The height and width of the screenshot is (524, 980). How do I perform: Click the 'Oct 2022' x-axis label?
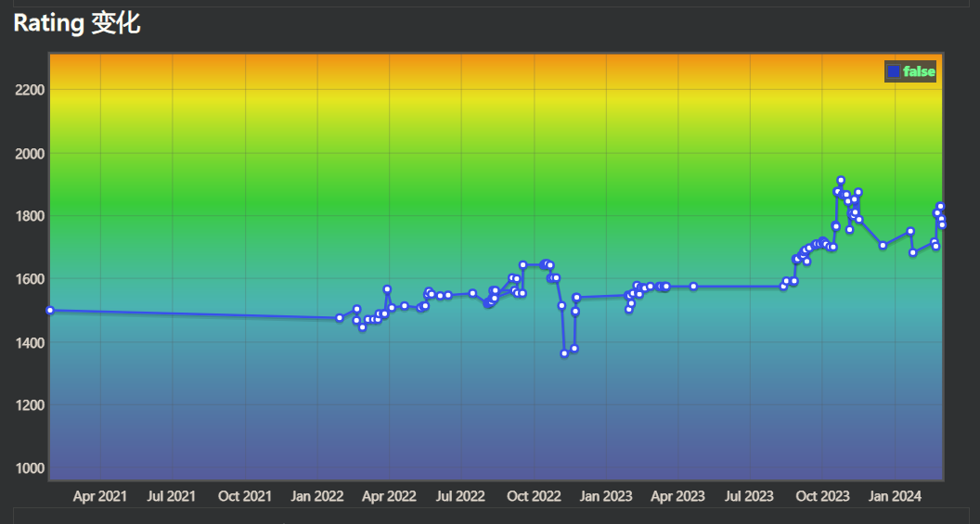point(534,496)
